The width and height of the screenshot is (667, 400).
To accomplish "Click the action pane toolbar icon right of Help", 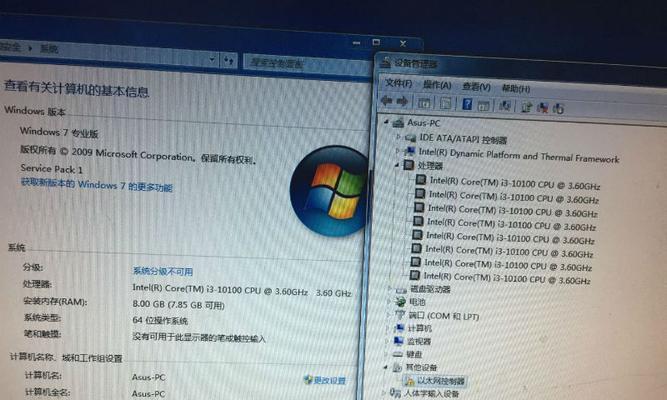I will 483,105.
